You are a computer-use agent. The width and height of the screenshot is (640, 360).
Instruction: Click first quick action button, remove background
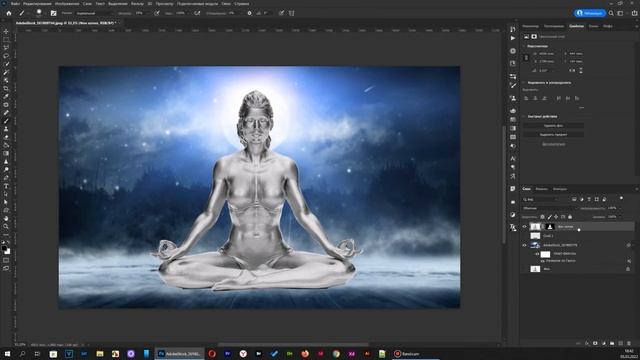point(553,126)
